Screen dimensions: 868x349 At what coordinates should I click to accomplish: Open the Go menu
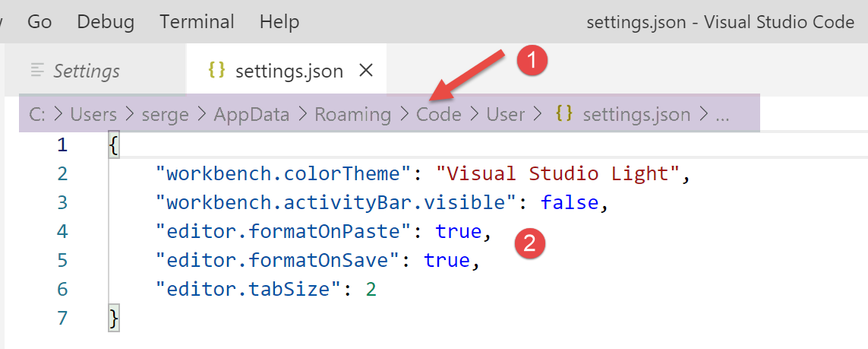(39, 22)
